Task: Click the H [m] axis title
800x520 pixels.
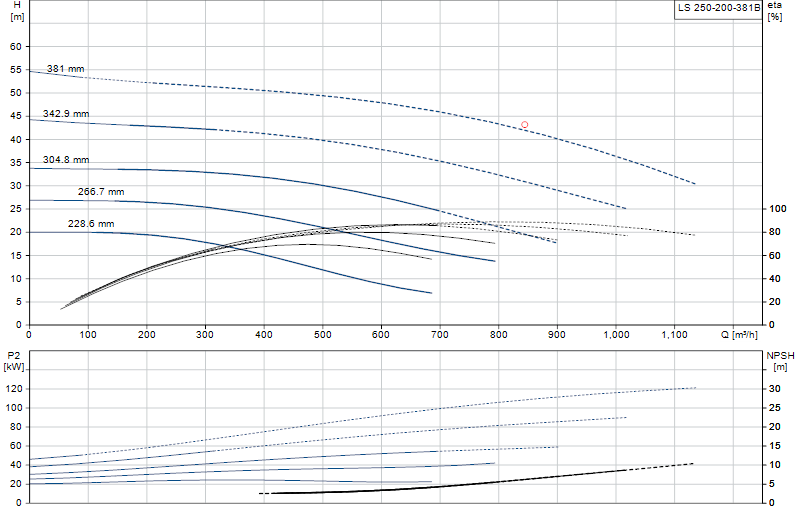Action: (17, 11)
